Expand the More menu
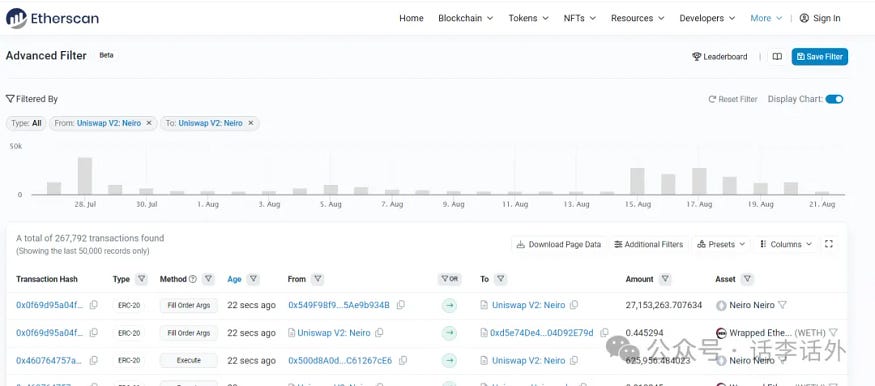875x386 pixels. [x=766, y=18]
